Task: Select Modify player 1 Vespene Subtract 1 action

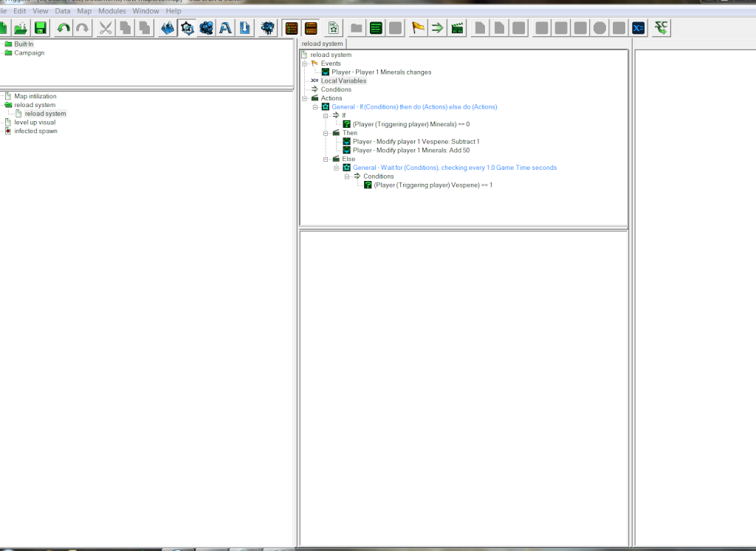Action: pos(416,141)
